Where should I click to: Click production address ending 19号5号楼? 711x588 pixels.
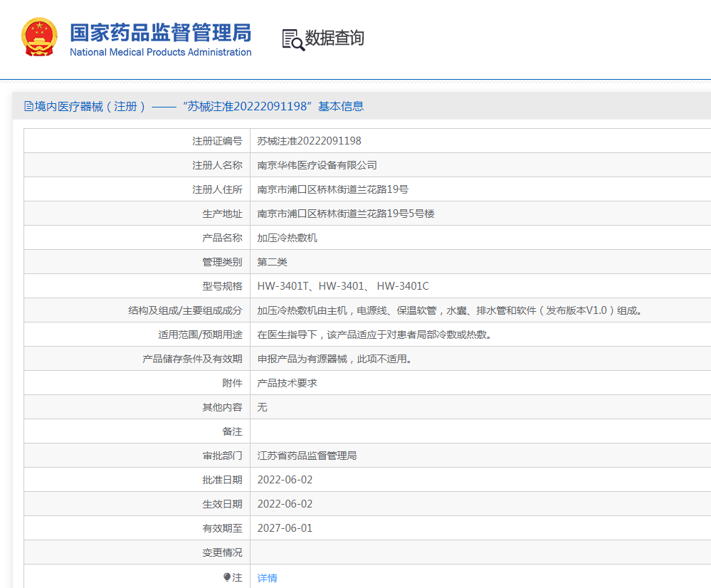point(345,214)
